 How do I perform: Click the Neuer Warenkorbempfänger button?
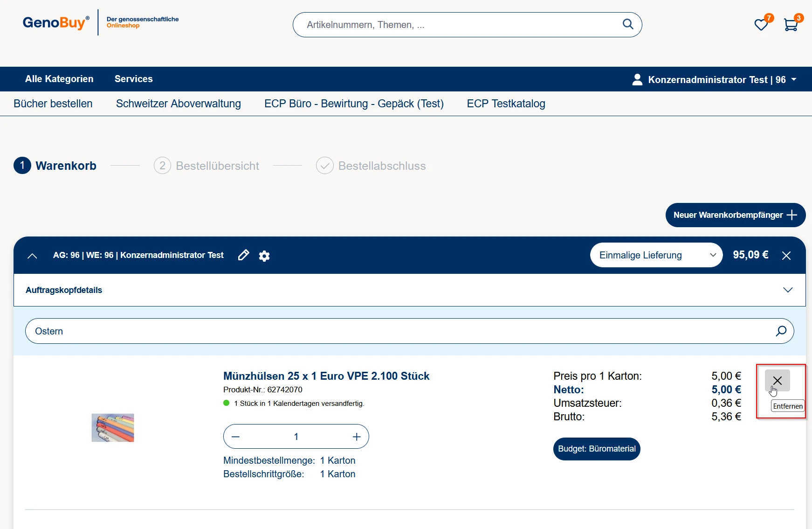click(x=735, y=215)
